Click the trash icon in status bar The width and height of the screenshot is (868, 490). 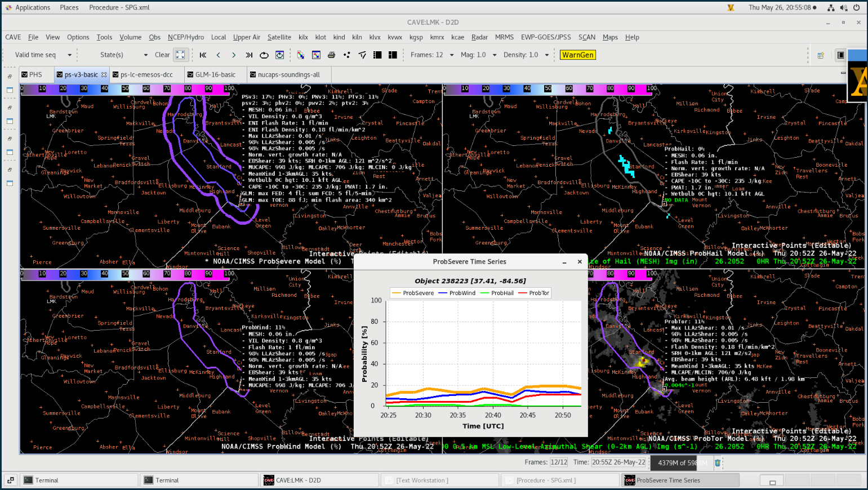point(718,463)
